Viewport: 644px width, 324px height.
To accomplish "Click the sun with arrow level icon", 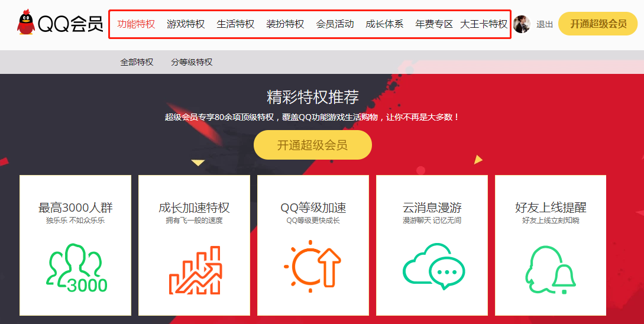I will (x=313, y=264).
